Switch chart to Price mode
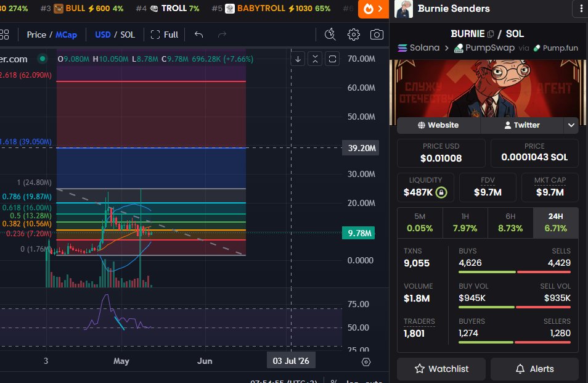The image size is (588, 383). 36,35
